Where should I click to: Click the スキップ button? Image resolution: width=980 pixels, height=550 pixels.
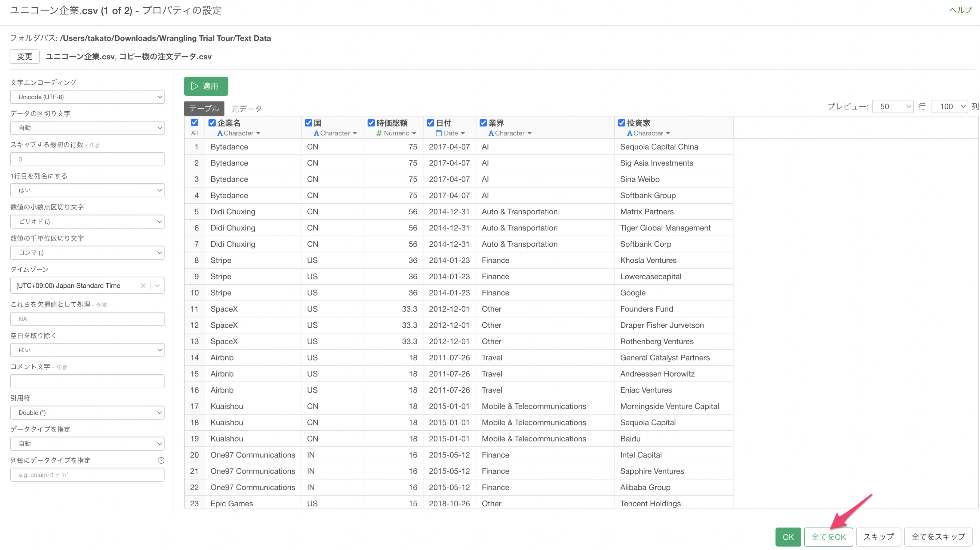click(878, 537)
